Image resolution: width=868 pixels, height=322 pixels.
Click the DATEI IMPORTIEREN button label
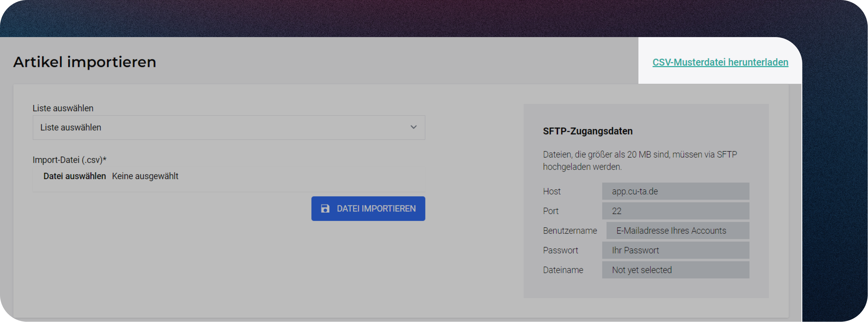376,209
